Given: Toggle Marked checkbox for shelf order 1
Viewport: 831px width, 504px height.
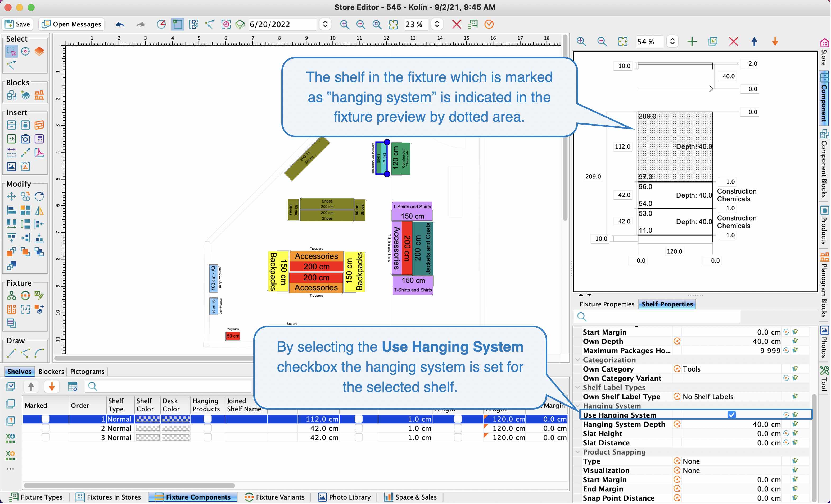Looking at the screenshot, I should click(45, 419).
